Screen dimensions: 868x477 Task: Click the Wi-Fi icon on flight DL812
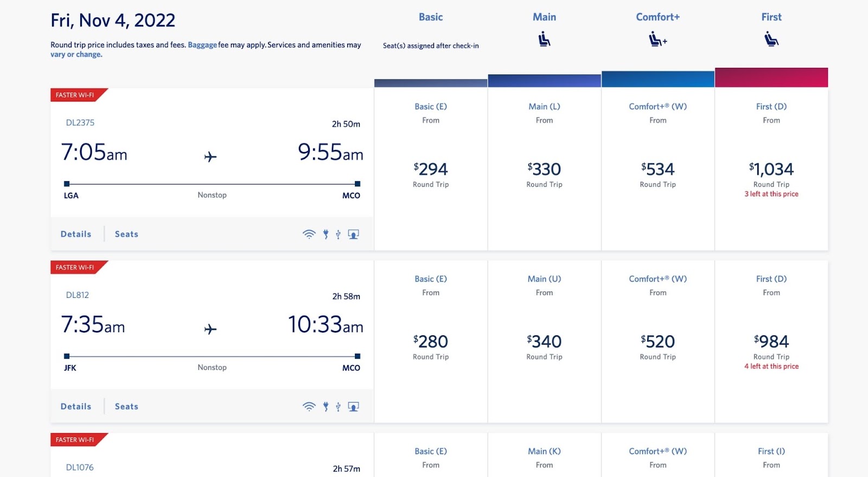coord(309,406)
